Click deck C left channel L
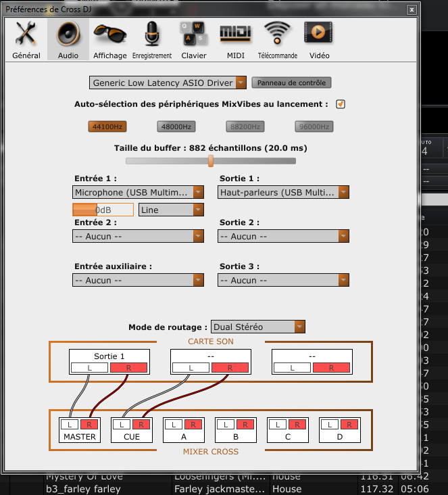This screenshot has width=448, height=495. pos(278,425)
